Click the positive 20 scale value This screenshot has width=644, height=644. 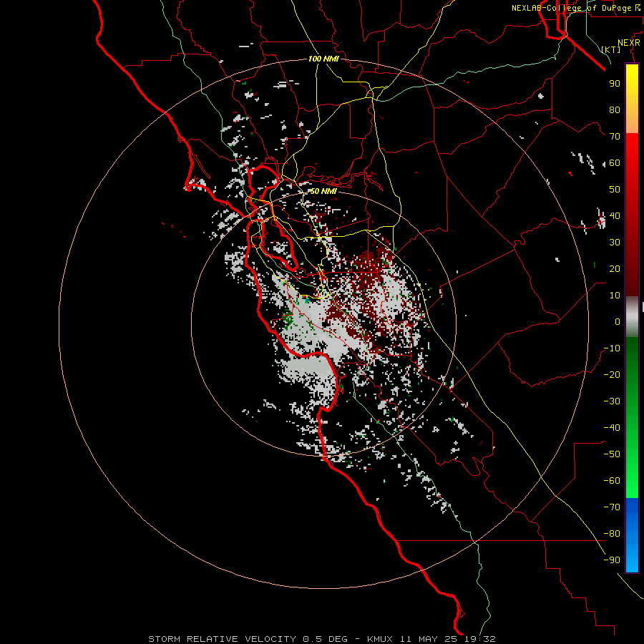click(615, 269)
